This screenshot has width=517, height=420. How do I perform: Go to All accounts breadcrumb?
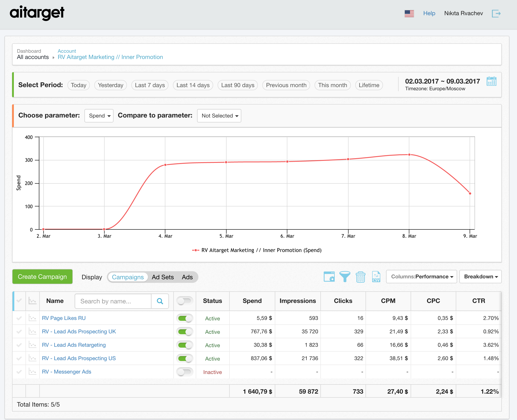33,57
